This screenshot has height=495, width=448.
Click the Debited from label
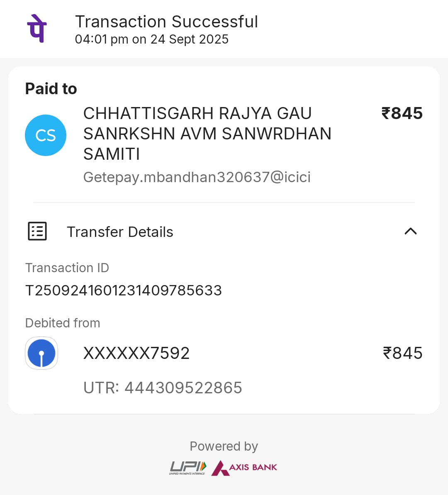(63, 323)
